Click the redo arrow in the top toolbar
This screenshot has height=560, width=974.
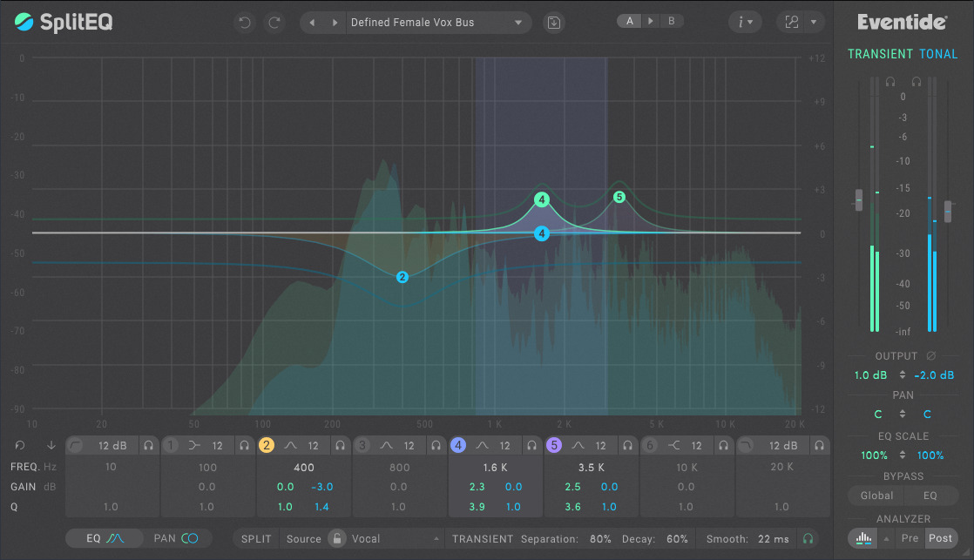(274, 23)
